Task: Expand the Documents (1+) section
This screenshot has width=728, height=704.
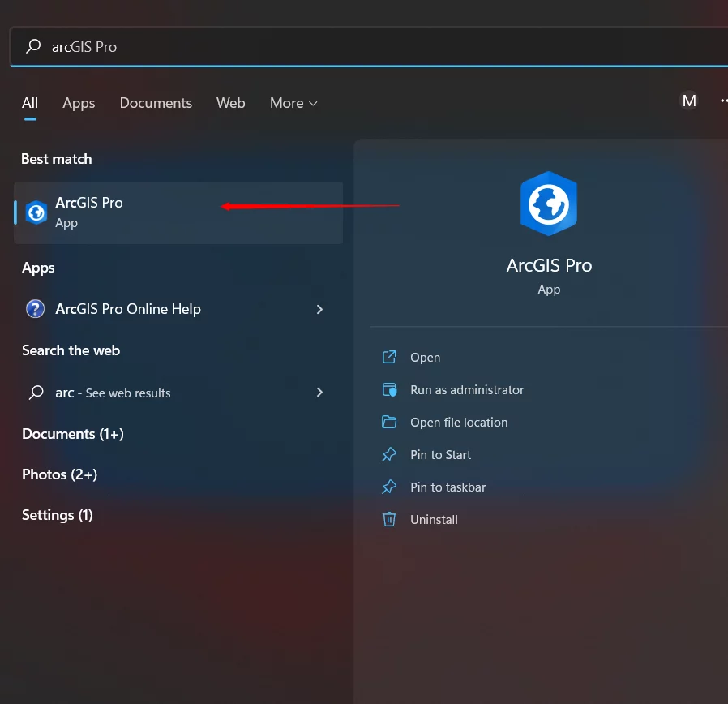Action: tap(73, 434)
